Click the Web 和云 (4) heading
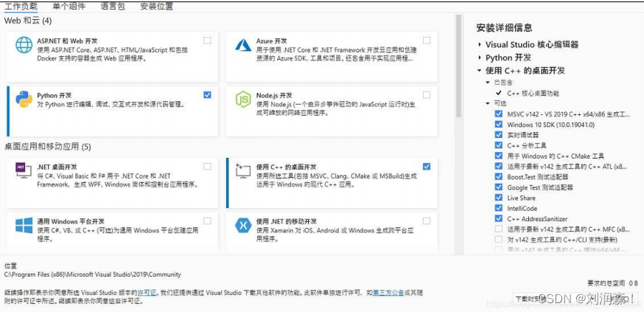The width and height of the screenshot is (644, 312). click(28, 21)
